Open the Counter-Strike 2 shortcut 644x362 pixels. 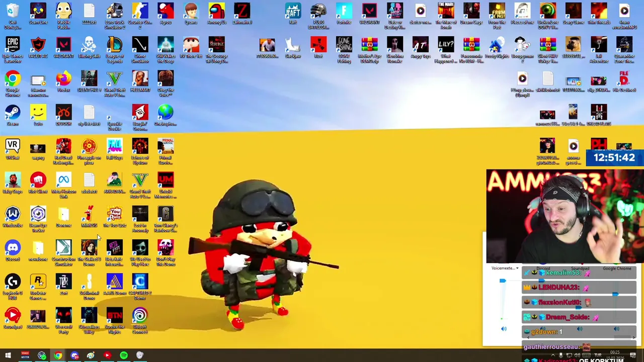(140, 16)
